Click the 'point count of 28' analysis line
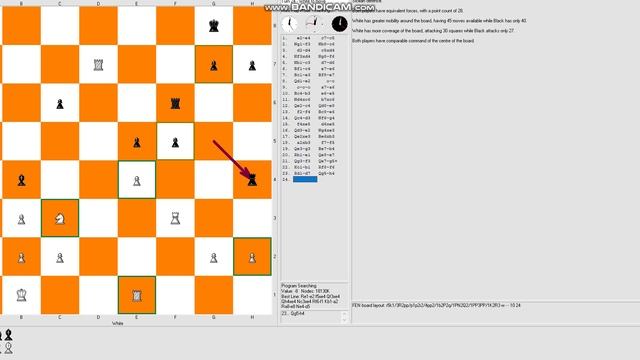 (407, 11)
